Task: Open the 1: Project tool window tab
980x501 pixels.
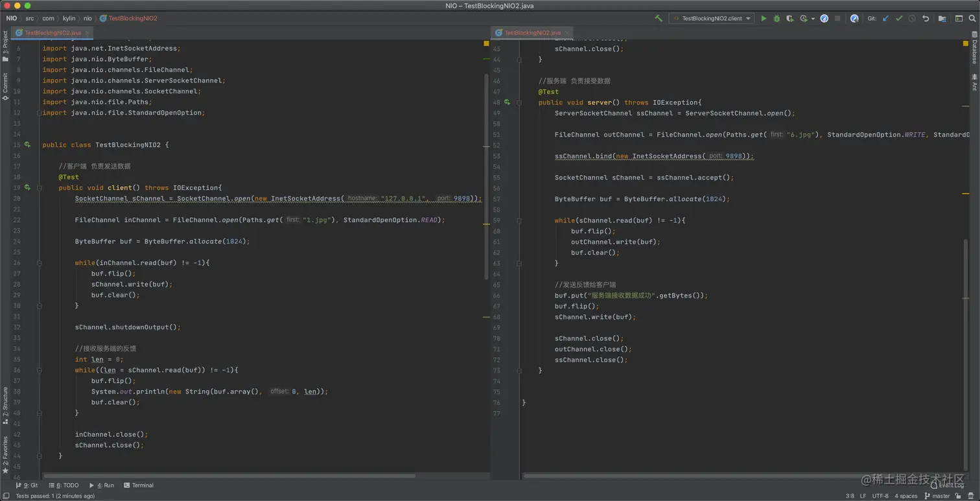Action: [x=5, y=47]
